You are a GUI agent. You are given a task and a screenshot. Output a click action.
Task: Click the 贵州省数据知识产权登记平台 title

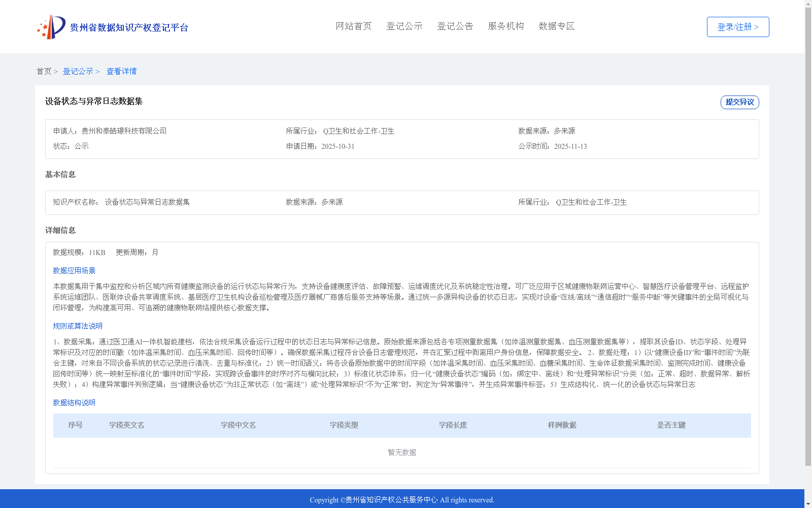129,27
